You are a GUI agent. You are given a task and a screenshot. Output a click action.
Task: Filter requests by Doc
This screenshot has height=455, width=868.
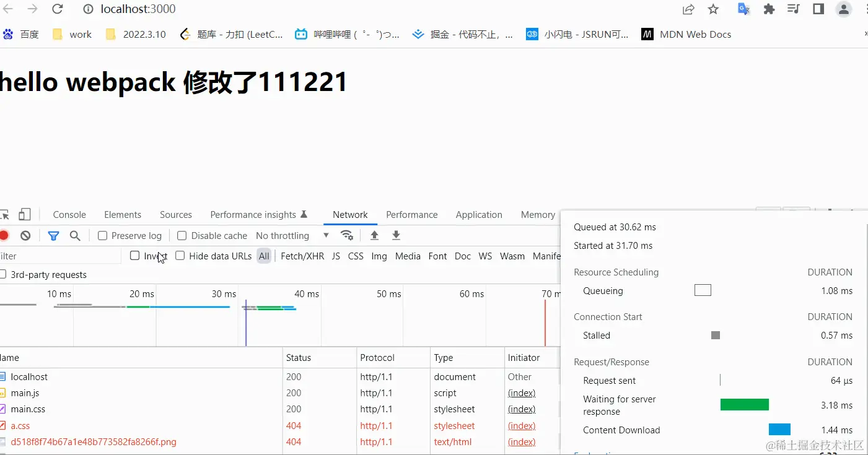(x=463, y=256)
